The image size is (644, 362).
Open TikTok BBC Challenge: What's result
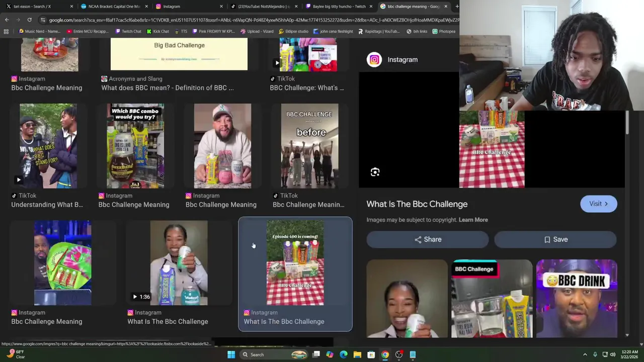[307, 87]
